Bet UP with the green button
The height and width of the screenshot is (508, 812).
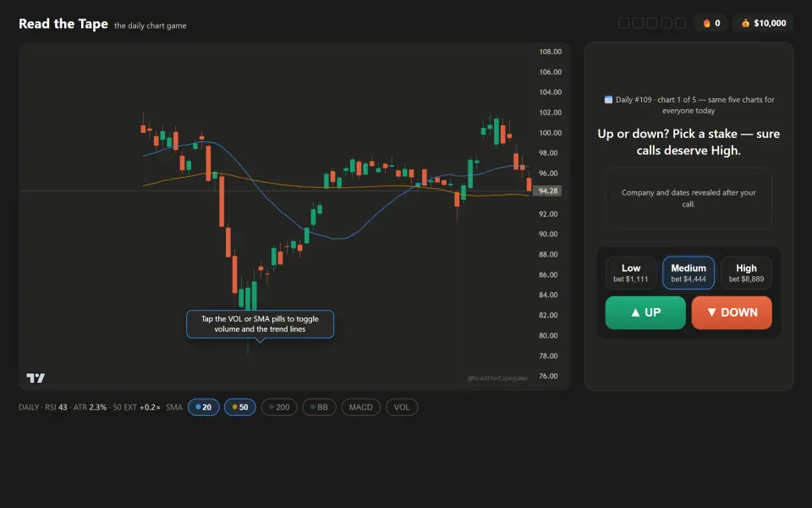[645, 312]
